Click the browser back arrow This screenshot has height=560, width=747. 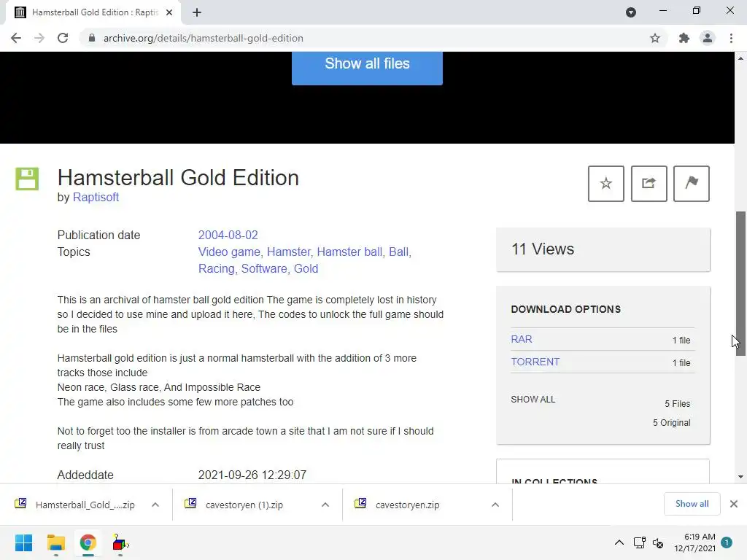(16, 38)
